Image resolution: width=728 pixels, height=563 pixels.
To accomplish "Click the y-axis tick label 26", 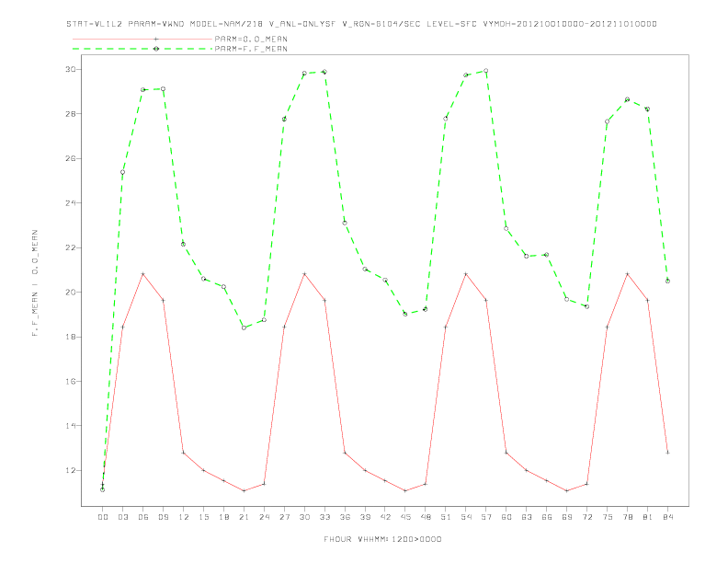I will click(x=71, y=158).
